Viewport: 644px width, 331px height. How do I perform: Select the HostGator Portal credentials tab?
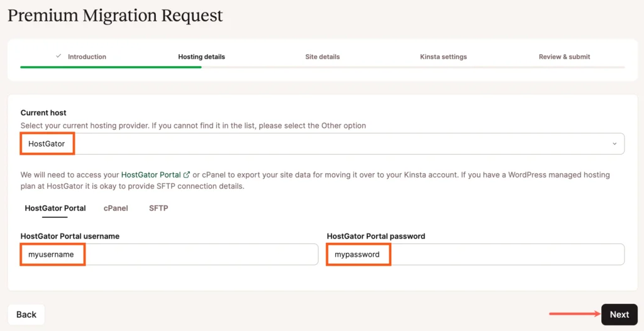55,208
